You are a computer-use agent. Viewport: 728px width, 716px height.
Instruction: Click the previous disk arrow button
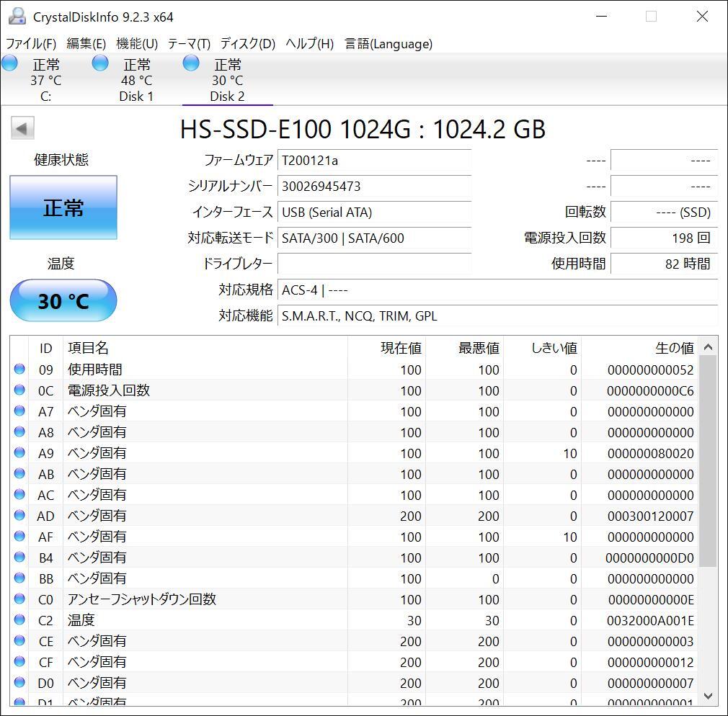(x=22, y=128)
